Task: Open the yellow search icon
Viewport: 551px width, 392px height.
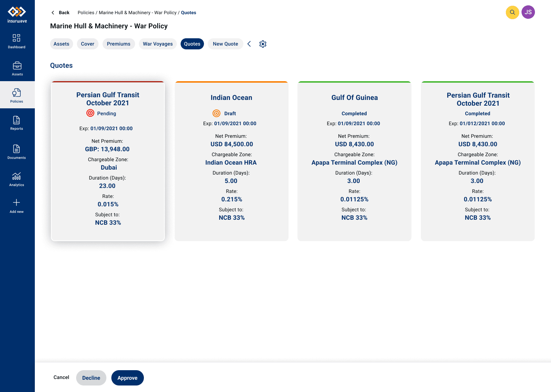Action: (x=512, y=12)
